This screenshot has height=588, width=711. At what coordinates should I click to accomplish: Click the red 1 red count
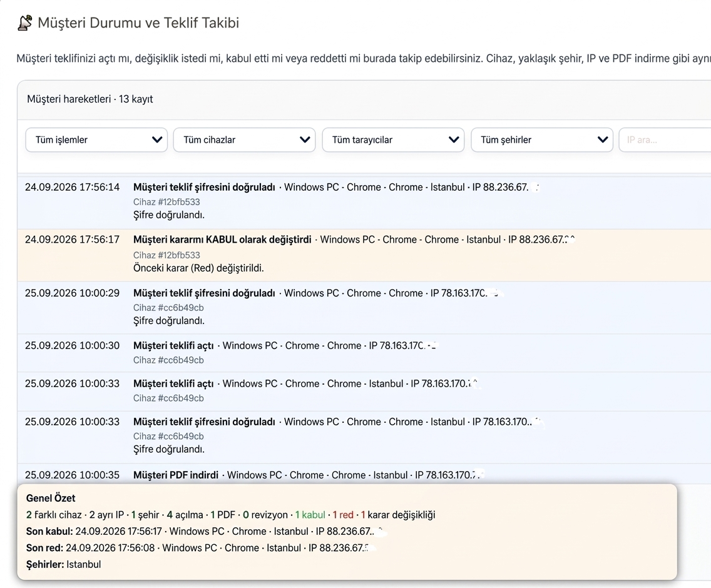tap(343, 515)
